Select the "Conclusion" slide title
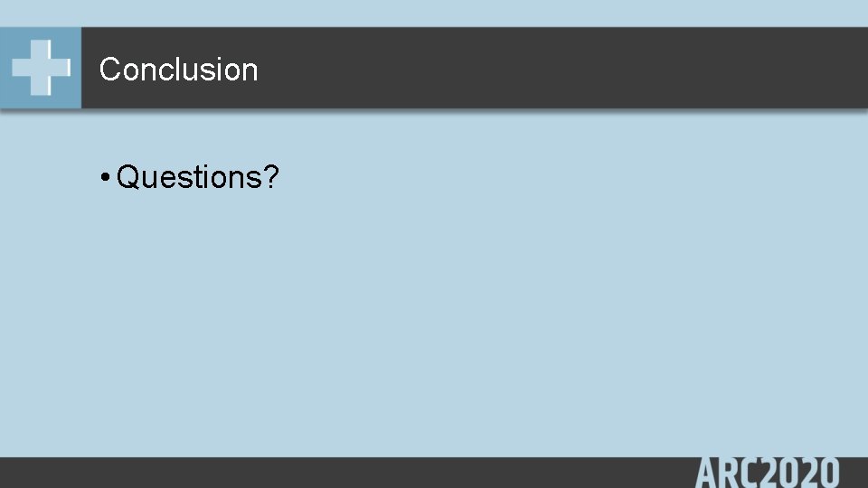868x488 pixels. pos(178,70)
